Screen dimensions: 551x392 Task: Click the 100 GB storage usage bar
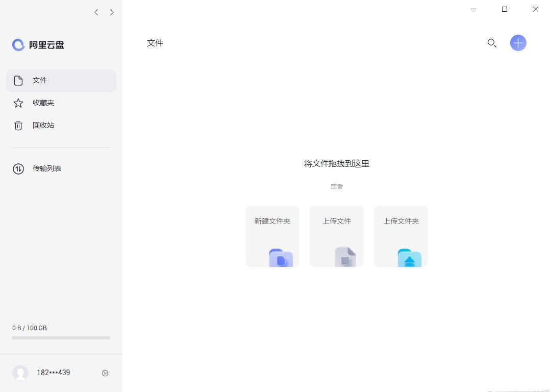coord(61,337)
